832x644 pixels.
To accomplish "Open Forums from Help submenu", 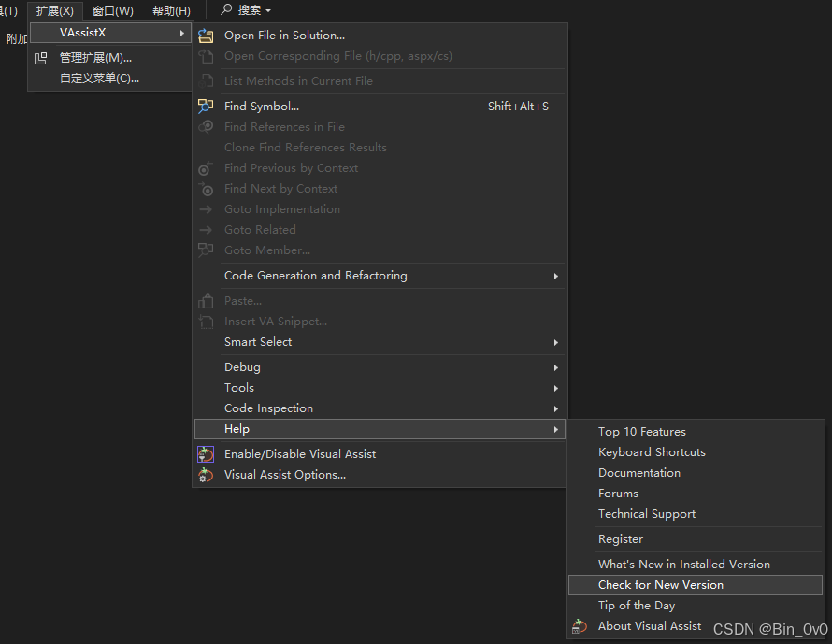I will tap(696, 494).
